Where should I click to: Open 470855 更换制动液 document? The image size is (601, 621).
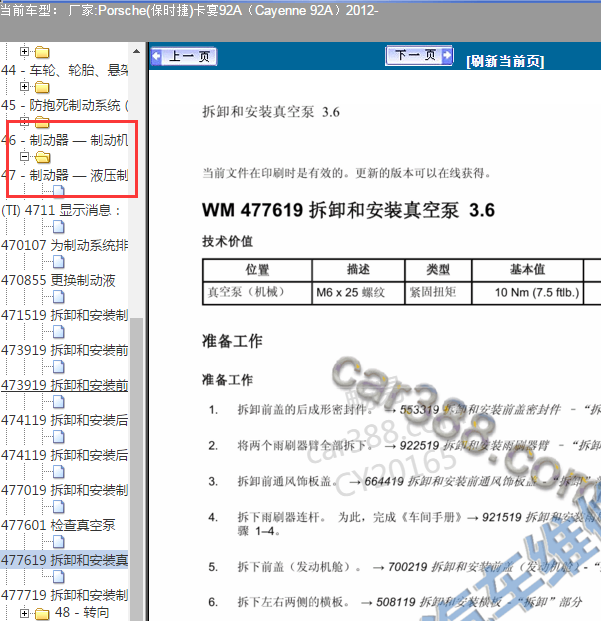click(x=58, y=280)
